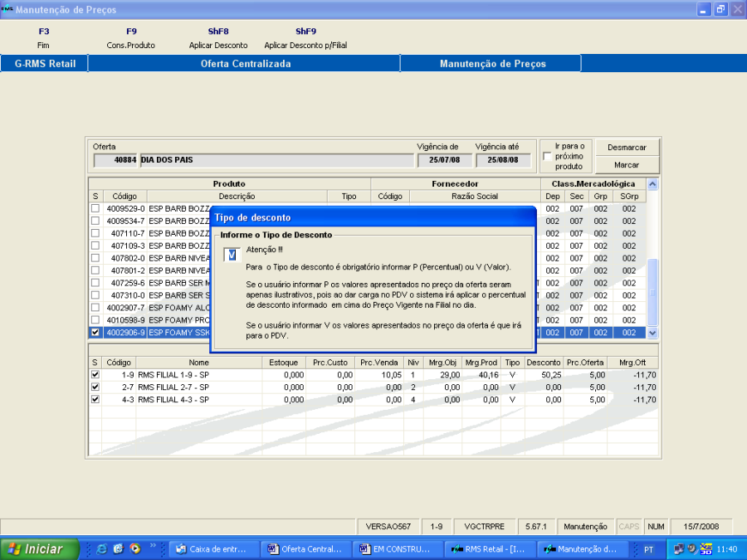The image size is (747, 560).
Task: Launch Outlook Express quick launch icon
Action: 119,549
